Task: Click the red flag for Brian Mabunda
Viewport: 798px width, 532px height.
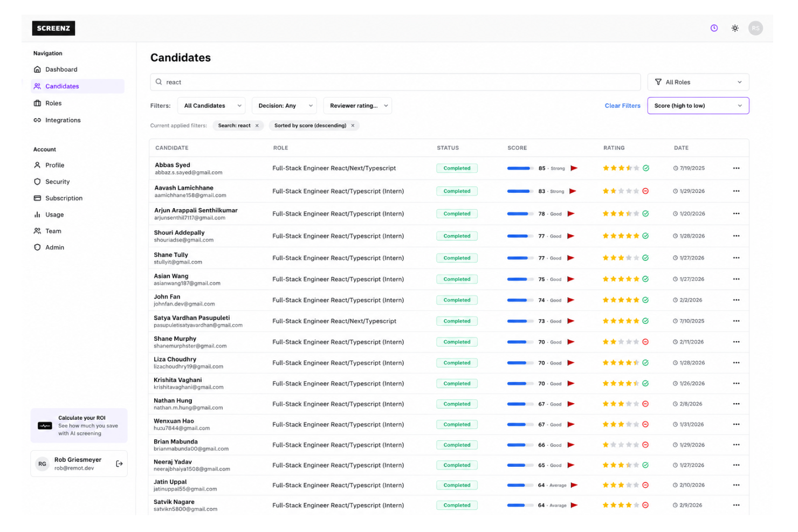Action: [x=571, y=445]
